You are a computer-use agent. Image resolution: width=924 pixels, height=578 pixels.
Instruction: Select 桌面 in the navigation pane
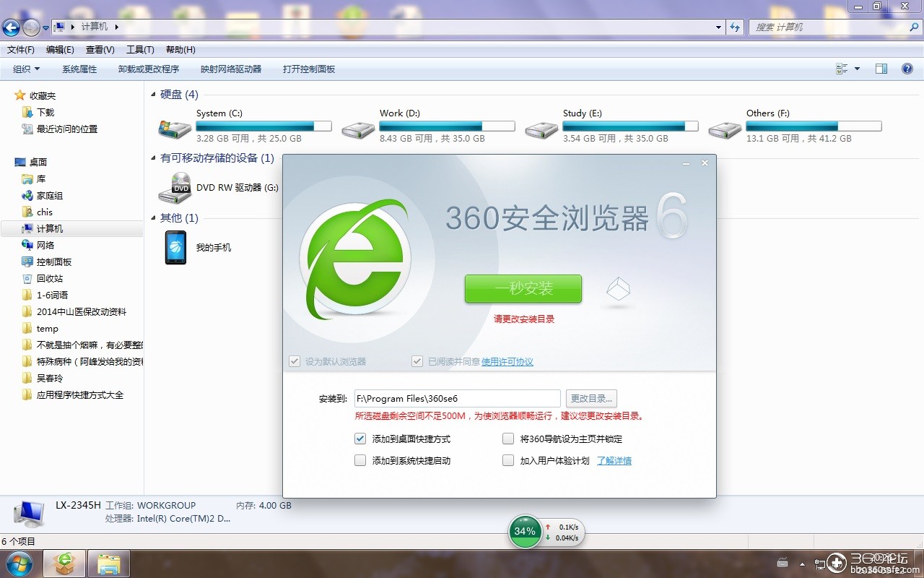click(x=38, y=162)
